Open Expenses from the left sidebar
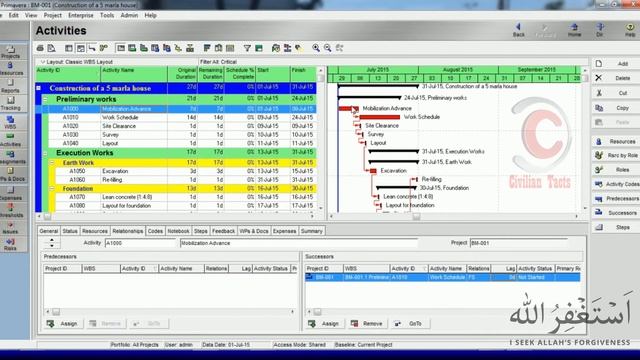The image size is (640, 360). [11, 193]
